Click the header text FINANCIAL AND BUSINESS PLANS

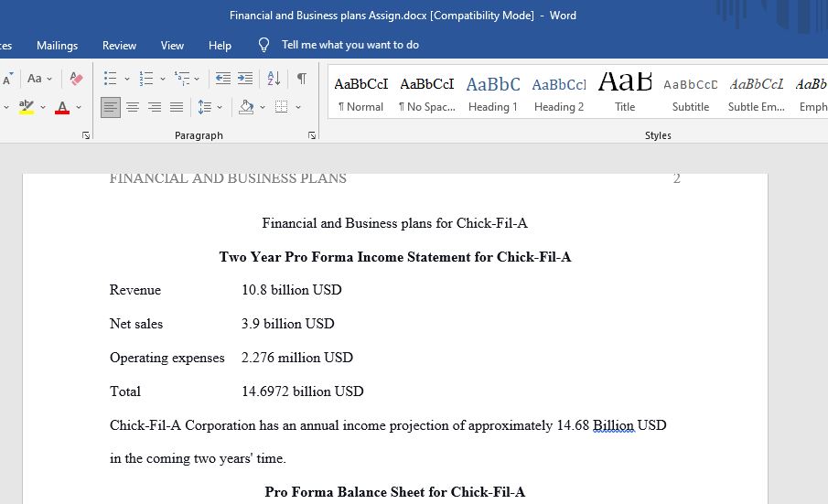(x=228, y=178)
